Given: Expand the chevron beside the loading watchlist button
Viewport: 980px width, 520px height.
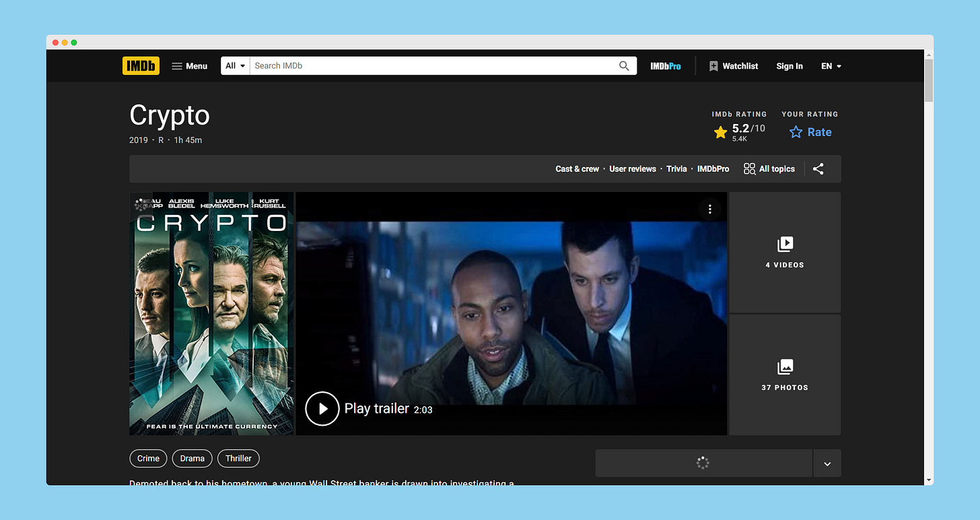Looking at the screenshot, I should (x=827, y=463).
